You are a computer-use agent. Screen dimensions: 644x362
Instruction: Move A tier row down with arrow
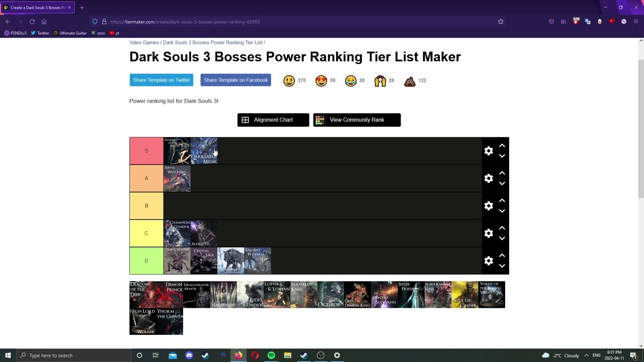coord(502,184)
